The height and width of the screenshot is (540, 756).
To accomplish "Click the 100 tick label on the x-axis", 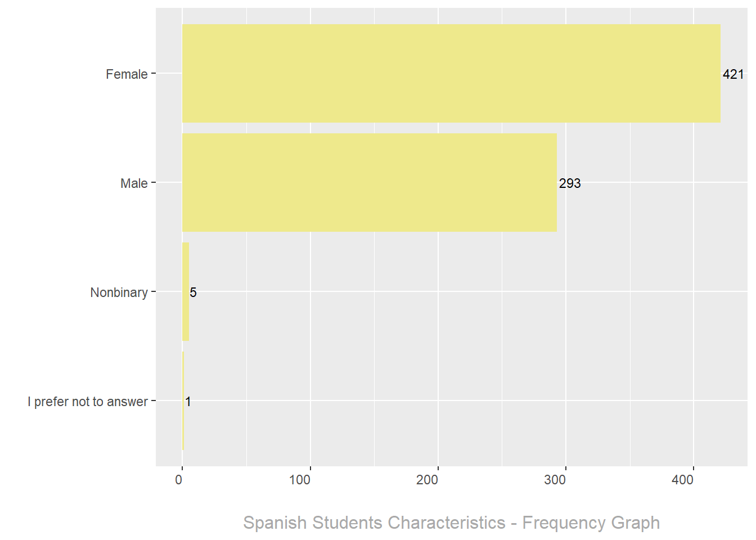I will [300, 480].
